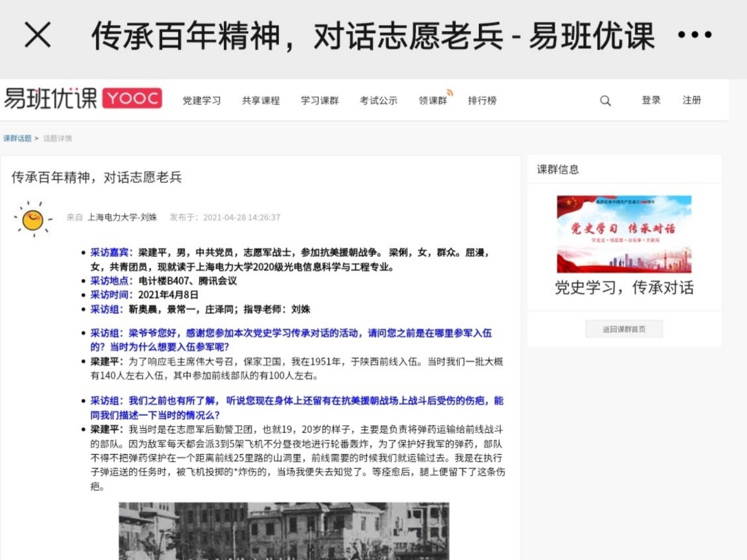Click the black-and-white historical photo
The height and width of the screenshot is (560, 747).
284,530
